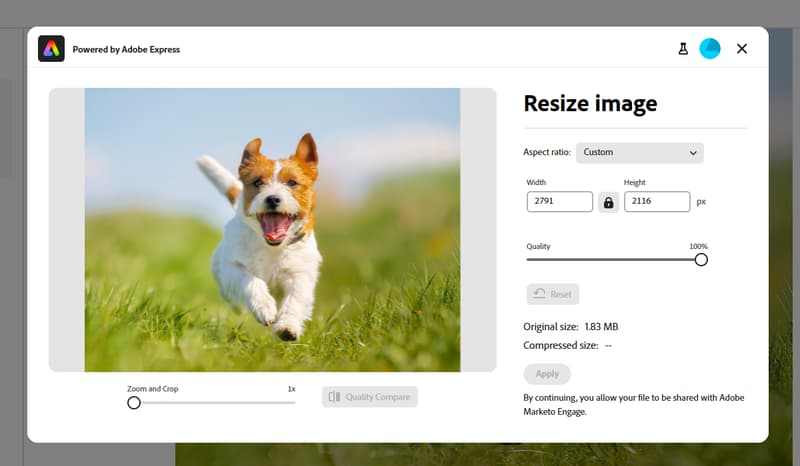Click the Adobe Express logo icon
This screenshot has width=800, height=466.
click(51, 49)
